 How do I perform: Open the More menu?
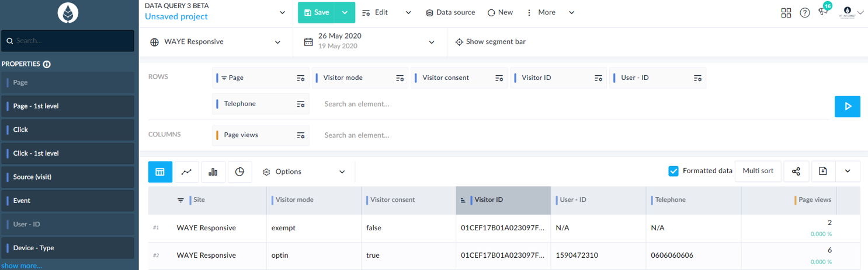[x=549, y=12]
